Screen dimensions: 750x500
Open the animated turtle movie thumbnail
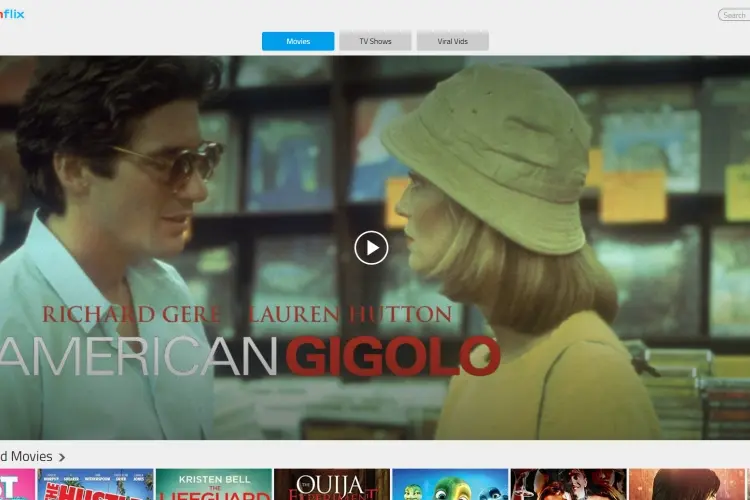450,484
